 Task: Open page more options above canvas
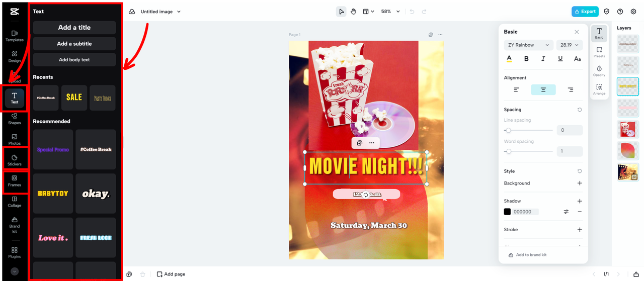coord(440,35)
